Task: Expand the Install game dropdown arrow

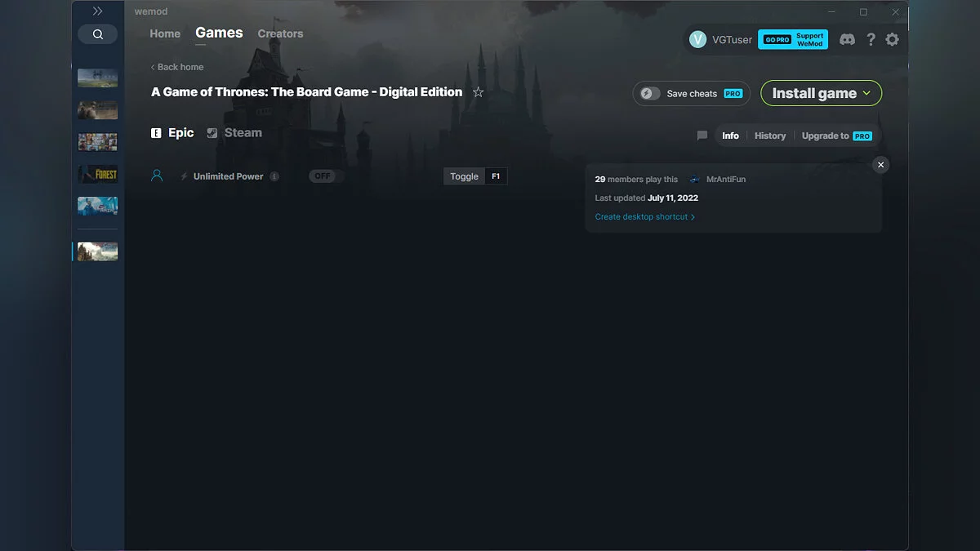Action: [866, 93]
